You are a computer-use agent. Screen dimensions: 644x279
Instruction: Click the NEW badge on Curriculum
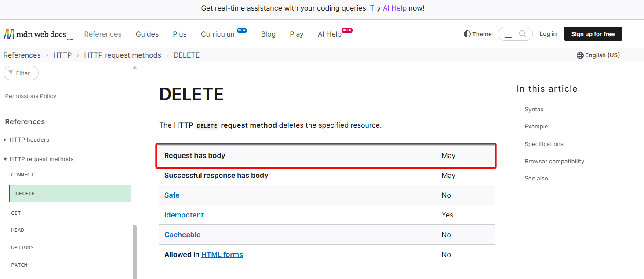coord(242,30)
